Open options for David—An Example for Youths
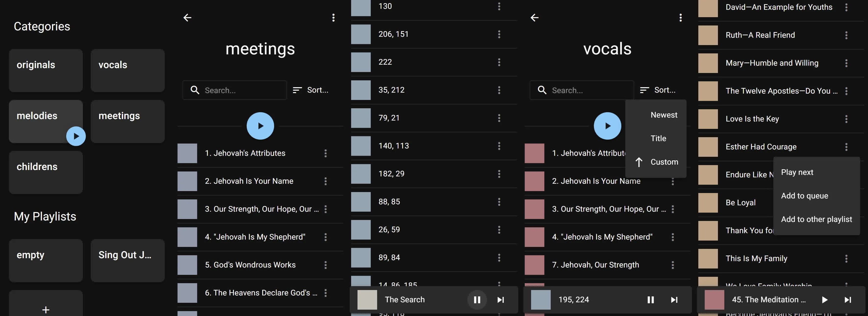868x316 pixels. click(846, 7)
